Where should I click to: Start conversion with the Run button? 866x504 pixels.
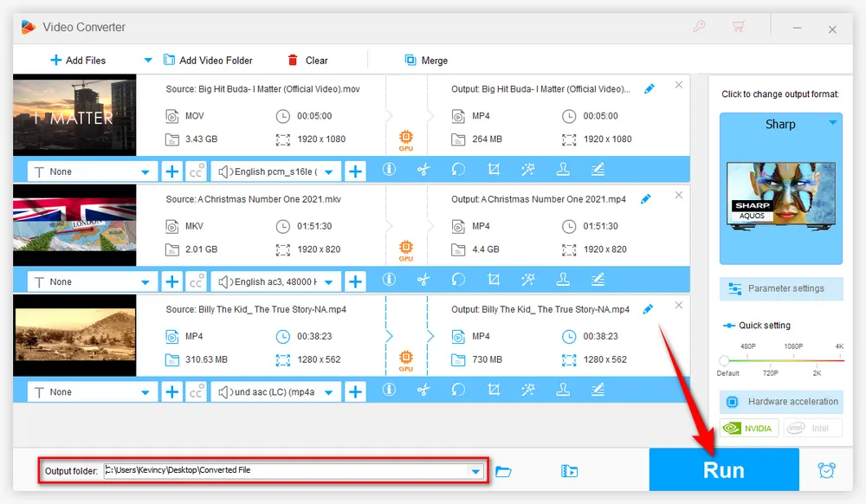pyautogui.click(x=724, y=469)
